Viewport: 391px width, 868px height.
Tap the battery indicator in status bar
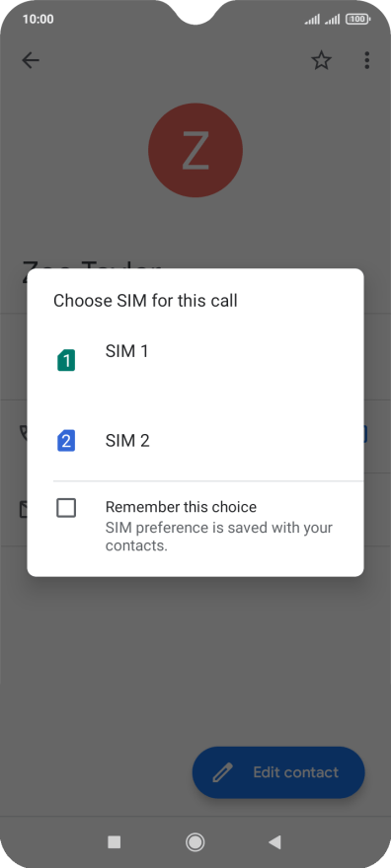click(358, 20)
